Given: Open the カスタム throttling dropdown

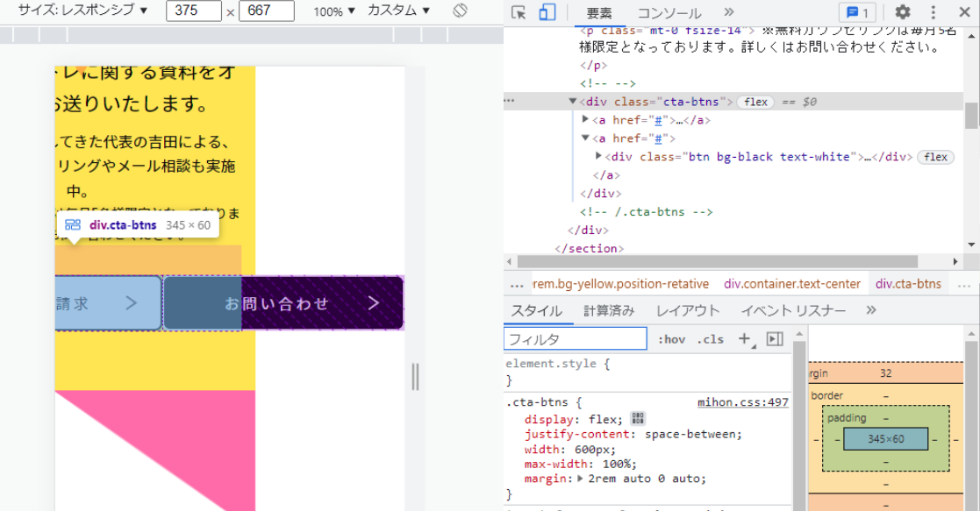Looking at the screenshot, I should 398,11.
